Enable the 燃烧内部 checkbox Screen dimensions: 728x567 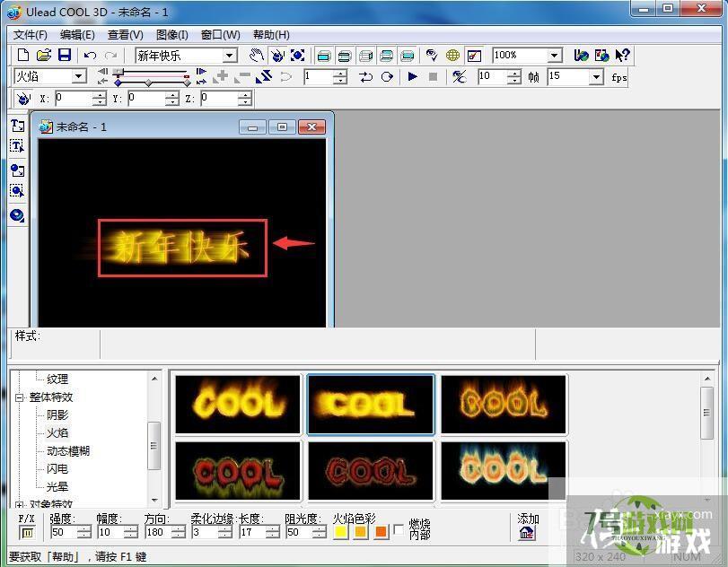coord(399,529)
